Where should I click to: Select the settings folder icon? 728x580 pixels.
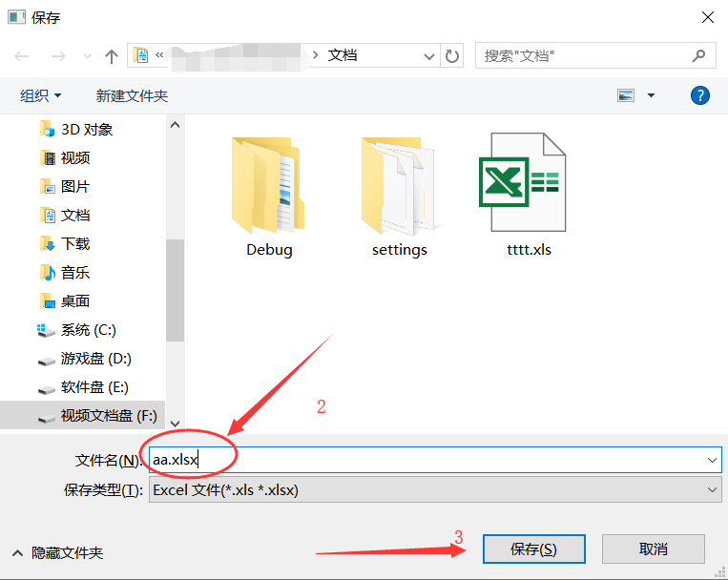point(399,185)
